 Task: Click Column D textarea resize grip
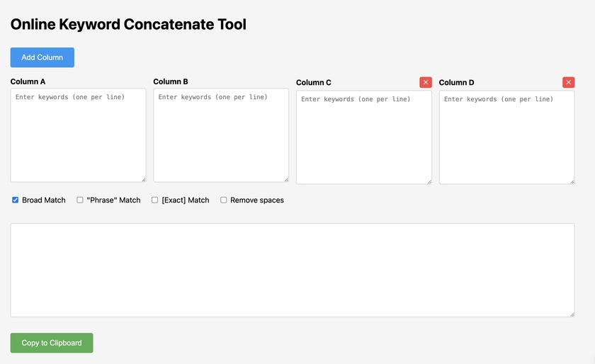click(572, 181)
